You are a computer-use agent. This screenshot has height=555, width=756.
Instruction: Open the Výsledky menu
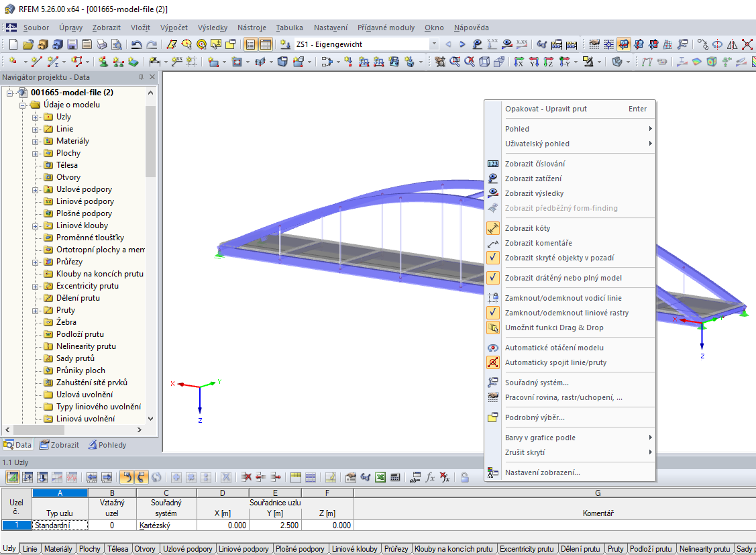tap(212, 28)
